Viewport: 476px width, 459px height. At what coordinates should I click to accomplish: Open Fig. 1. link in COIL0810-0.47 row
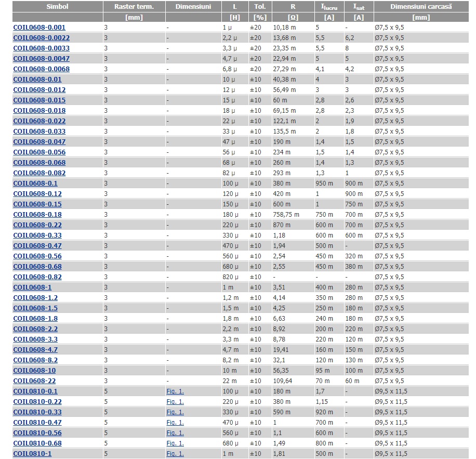(175, 423)
